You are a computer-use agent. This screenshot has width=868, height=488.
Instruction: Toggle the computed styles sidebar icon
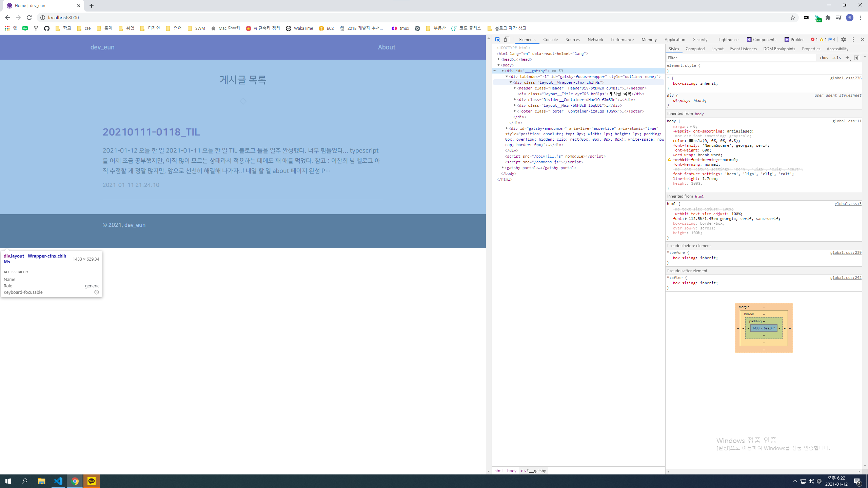856,58
